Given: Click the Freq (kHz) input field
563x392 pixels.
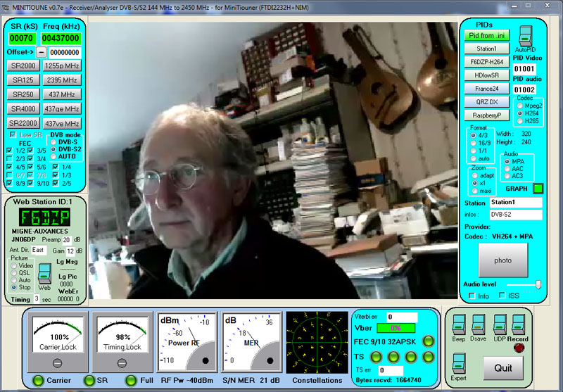Looking at the screenshot, I should click(x=61, y=38).
